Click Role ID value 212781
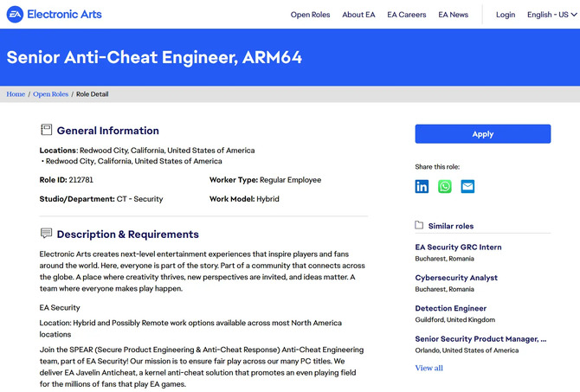Image resolution: width=580 pixels, height=392 pixels. [x=81, y=180]
